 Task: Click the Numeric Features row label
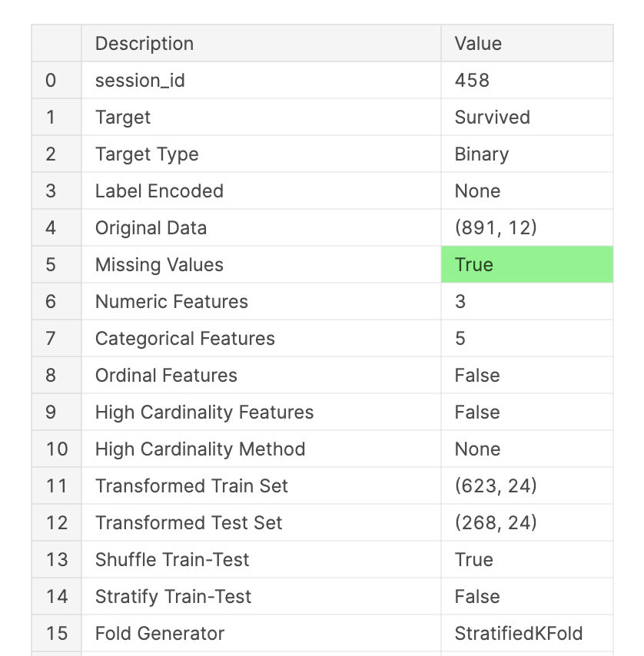pyautogui.click(x=171, y=302)
